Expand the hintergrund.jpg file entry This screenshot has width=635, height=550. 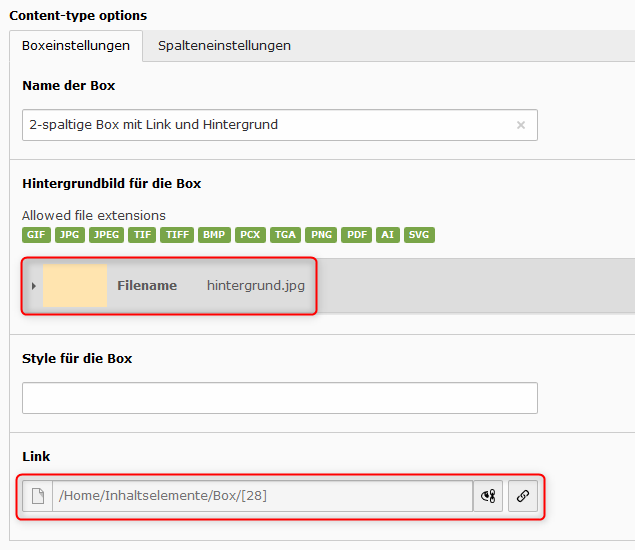(34, 286)
